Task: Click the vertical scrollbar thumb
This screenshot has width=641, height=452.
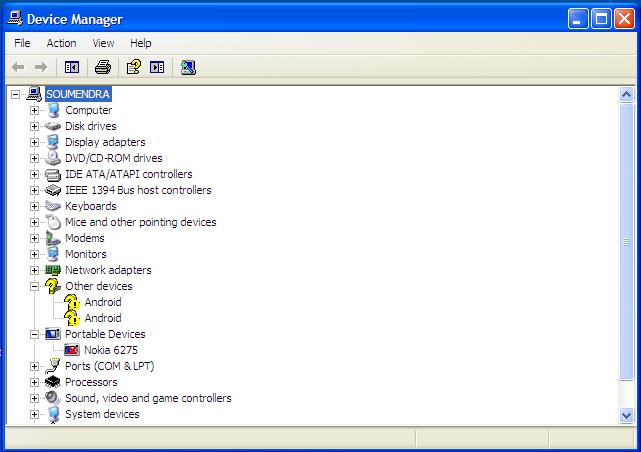Action: pyautogui.click(x=626, y=242)
